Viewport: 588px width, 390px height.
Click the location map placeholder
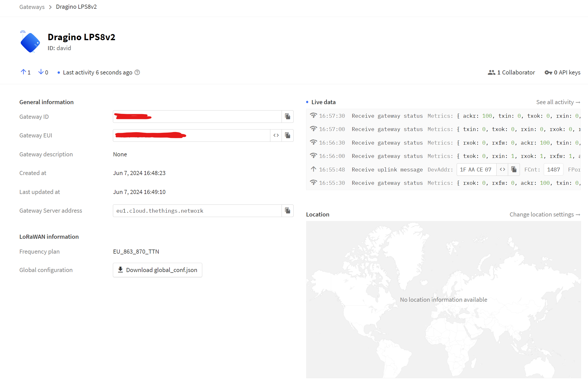point(443,300)
